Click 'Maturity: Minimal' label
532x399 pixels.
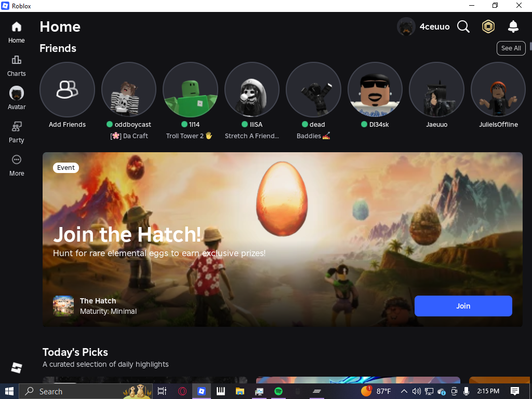[108, 311]
